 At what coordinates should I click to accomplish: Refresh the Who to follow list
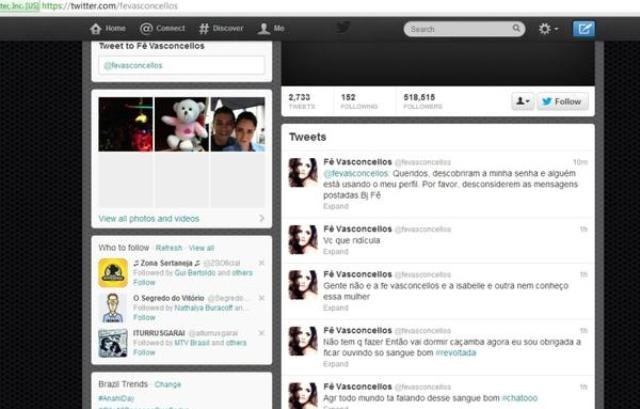click(x=169, y=248)
